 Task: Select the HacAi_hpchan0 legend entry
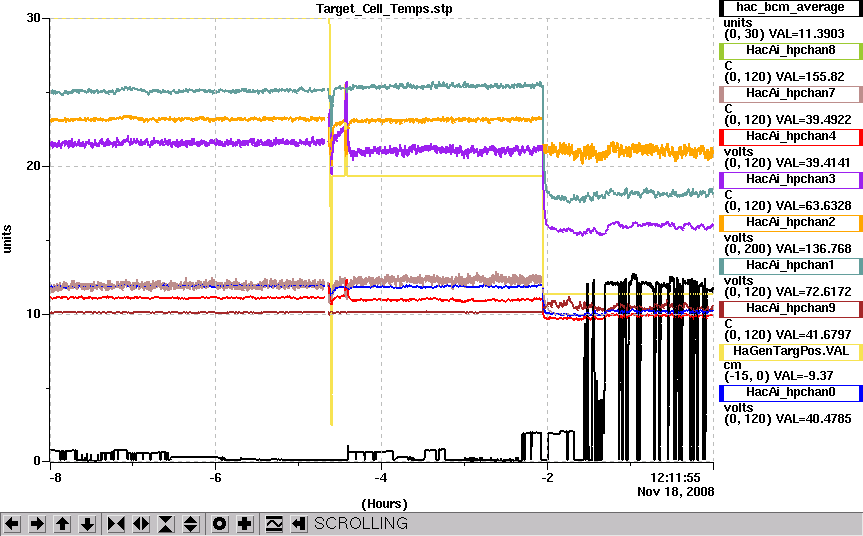pyautogui.click(x=790, y=392)
